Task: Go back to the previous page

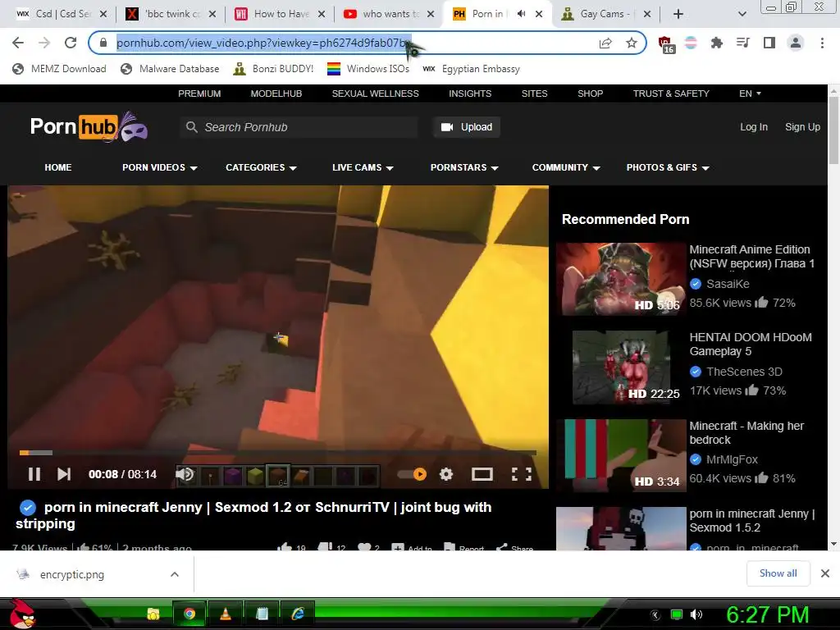Action: click(18, 43)
